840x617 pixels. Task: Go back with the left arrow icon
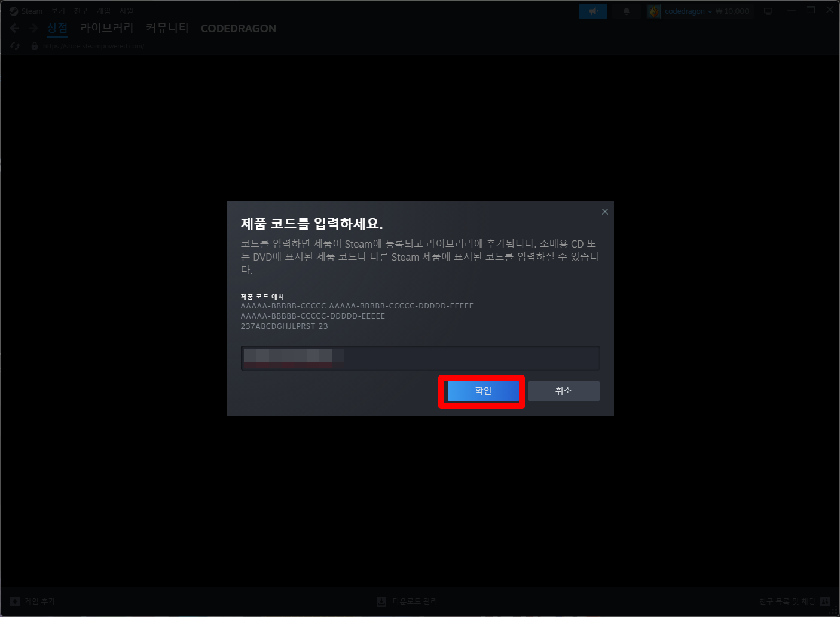[x=15, y=28]
